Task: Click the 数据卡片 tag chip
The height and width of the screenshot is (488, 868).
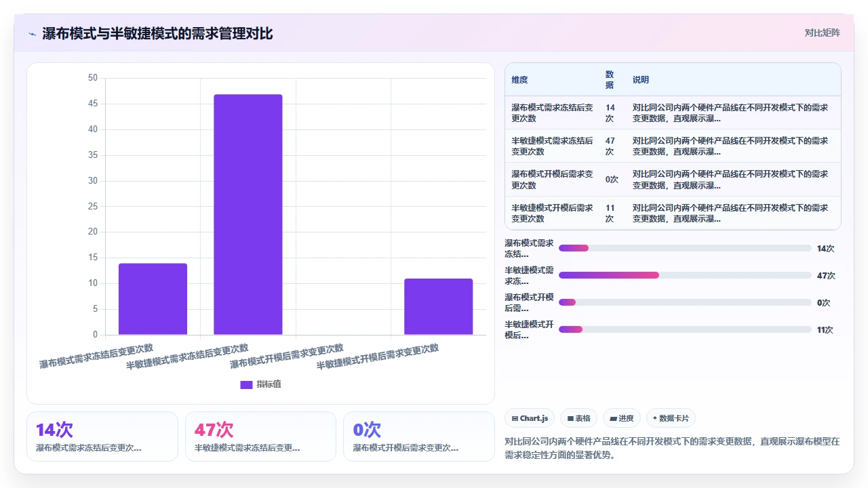Action: pyautogui.click(x=671, y=418)
